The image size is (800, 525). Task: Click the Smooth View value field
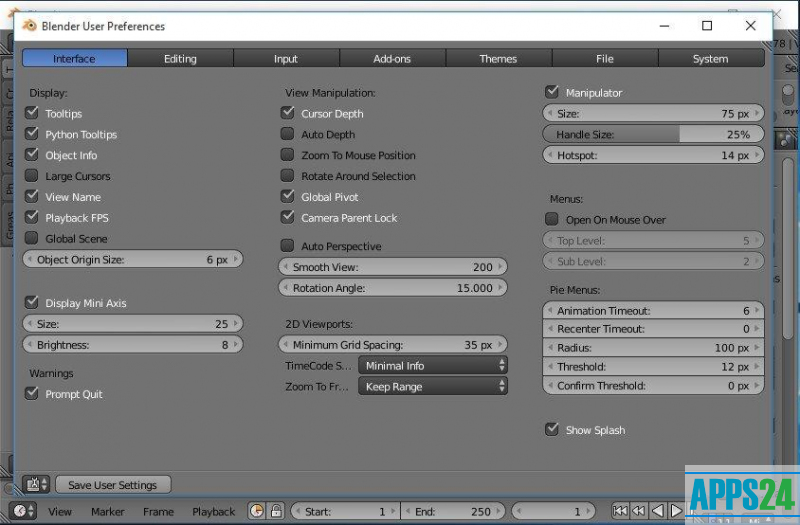pyautogui.click(x=393, y=266)
